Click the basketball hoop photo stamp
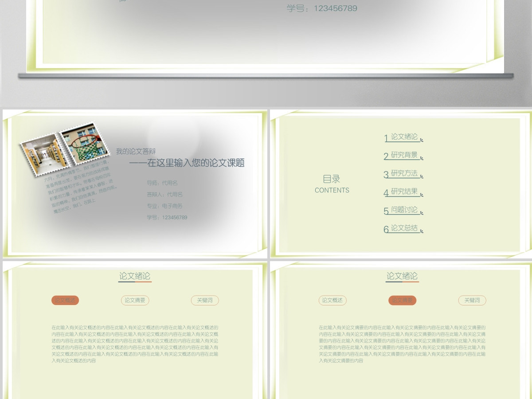The height and width of the screenshot is (399, 532). click(x=85, y=144)
